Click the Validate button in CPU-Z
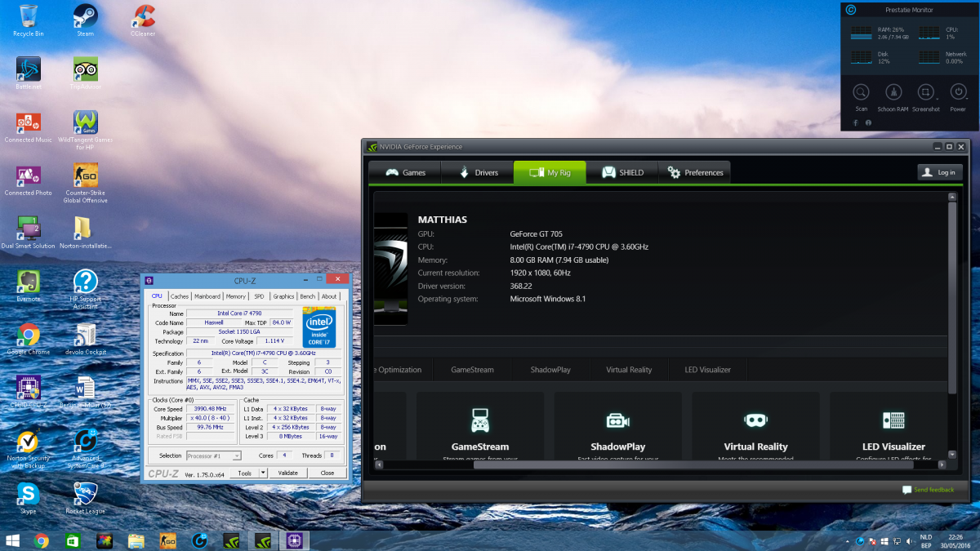 point(287,473)
